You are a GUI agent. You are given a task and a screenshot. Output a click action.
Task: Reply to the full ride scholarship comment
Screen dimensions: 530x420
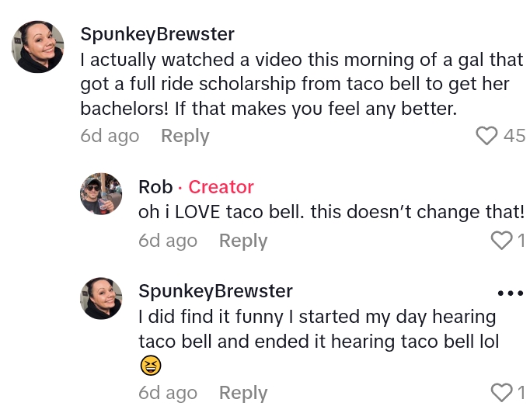185,136
